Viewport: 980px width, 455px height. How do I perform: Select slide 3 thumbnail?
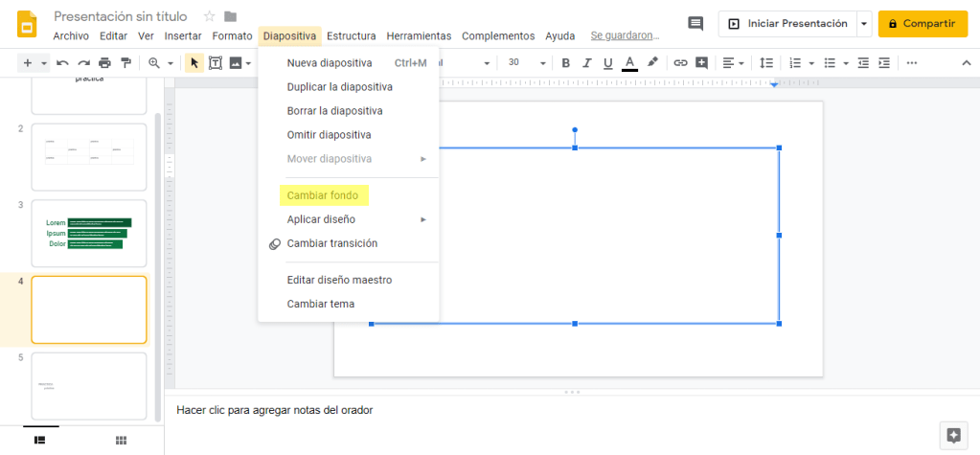(89, 233)
